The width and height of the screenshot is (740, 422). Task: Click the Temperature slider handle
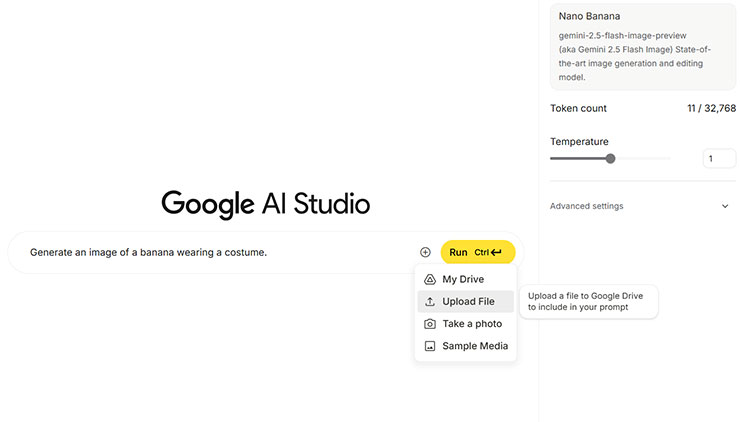pos(610,158)
